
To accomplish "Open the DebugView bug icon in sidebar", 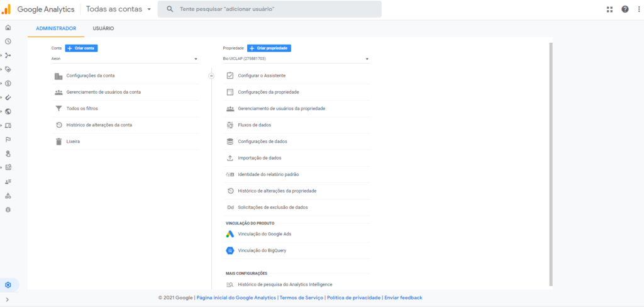I will click(x=8, y=209).
